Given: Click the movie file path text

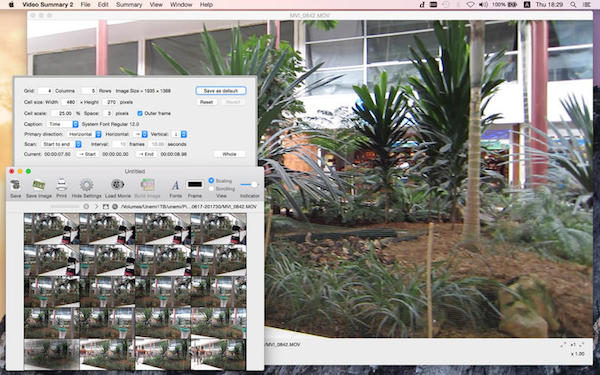Looking at the screenshot, I should 189,207.
